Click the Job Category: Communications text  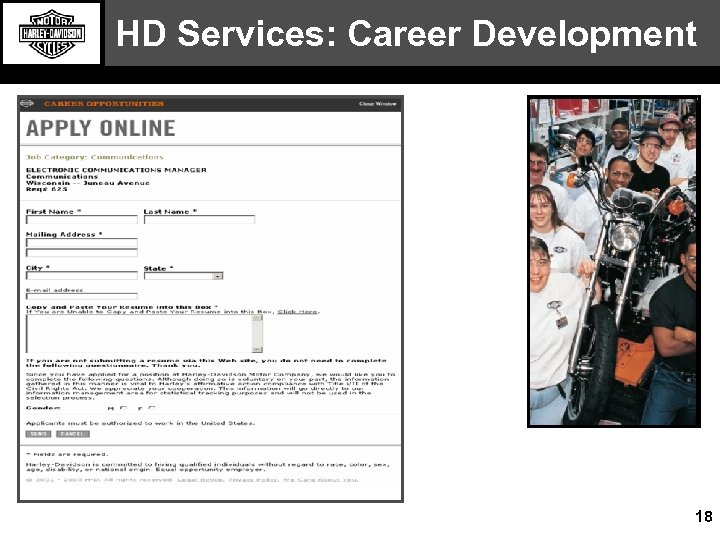click(x=95, y=157)
